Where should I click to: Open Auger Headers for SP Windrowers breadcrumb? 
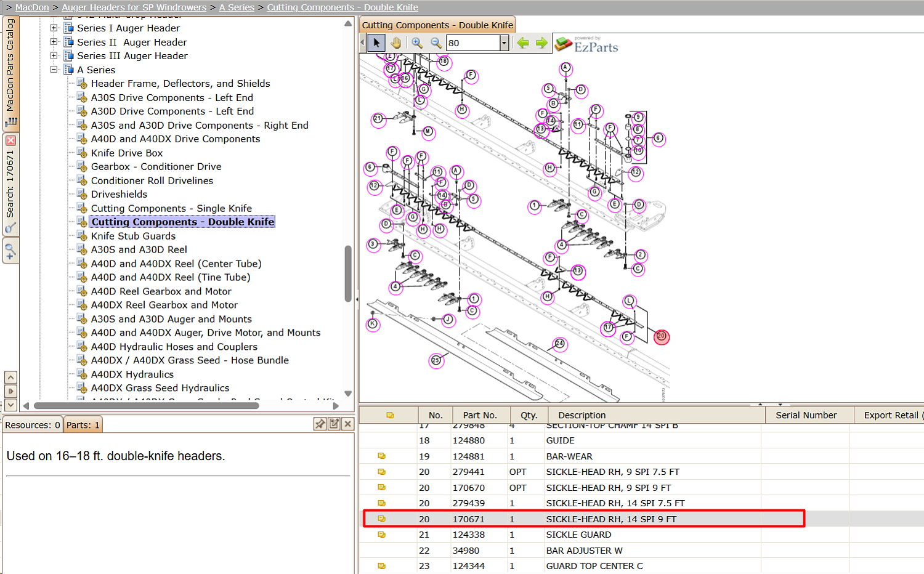tap(134, 7)
